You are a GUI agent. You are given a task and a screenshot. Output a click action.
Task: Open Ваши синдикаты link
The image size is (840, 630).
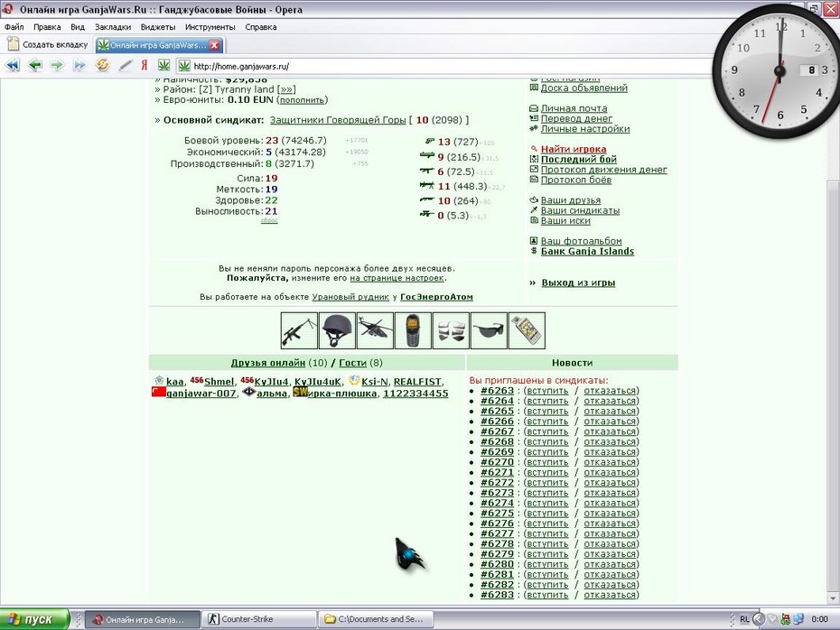click(580, 210)
